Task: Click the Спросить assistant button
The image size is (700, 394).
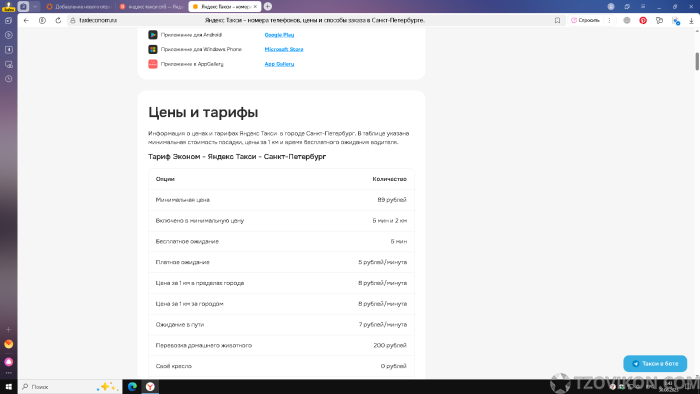Action: (x=585, y=21)
